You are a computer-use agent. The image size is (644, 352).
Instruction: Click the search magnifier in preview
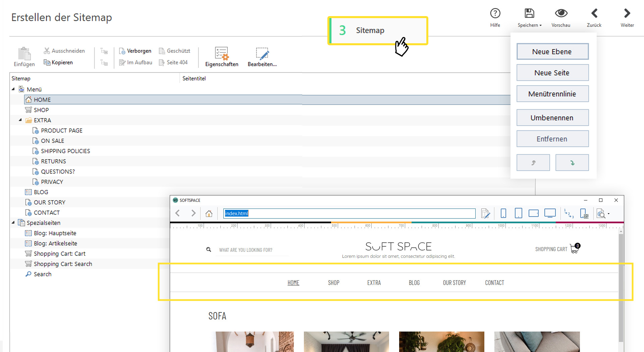[x=209, y=249]
